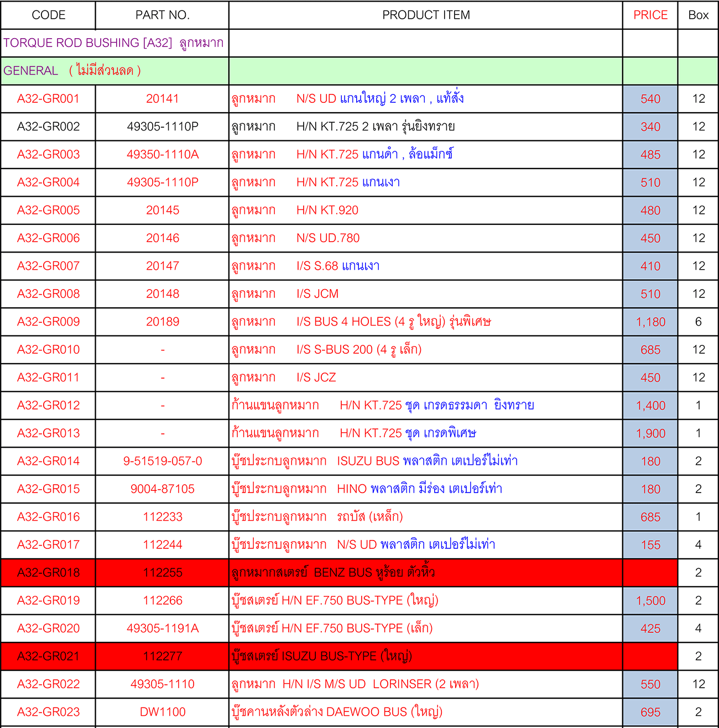Select price 540 for A32-GR001
The width and height of the screenshot is (719, 728).
(x=650, y=99)
